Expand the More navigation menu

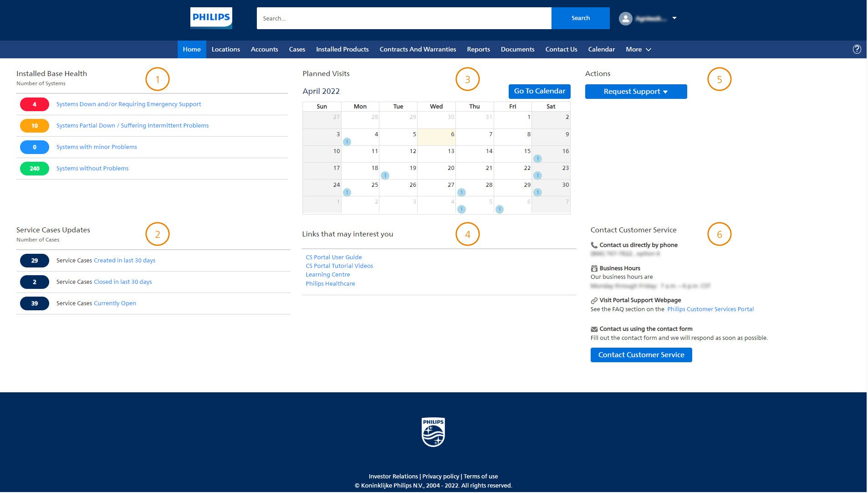(638, 49)
